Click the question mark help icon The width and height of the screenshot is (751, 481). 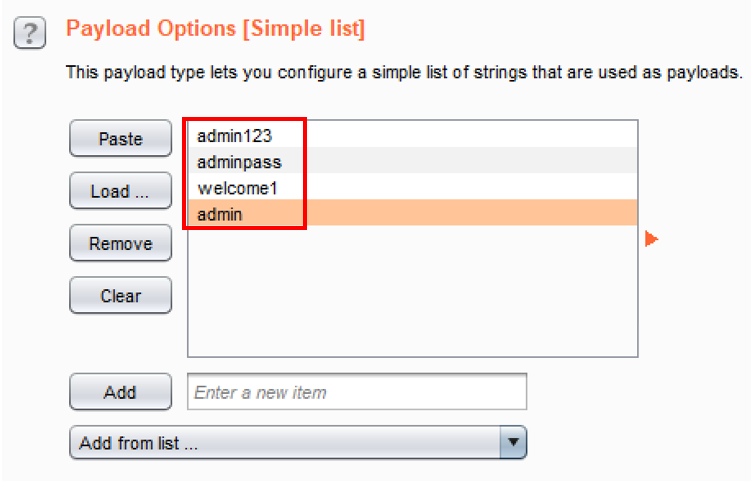coord(30,35)
